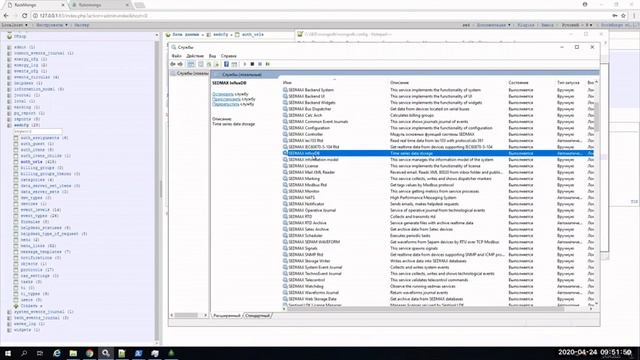Open the Вид menu in Services window
Viewport: 640px width, 360px height.
(x=212, y=56)
